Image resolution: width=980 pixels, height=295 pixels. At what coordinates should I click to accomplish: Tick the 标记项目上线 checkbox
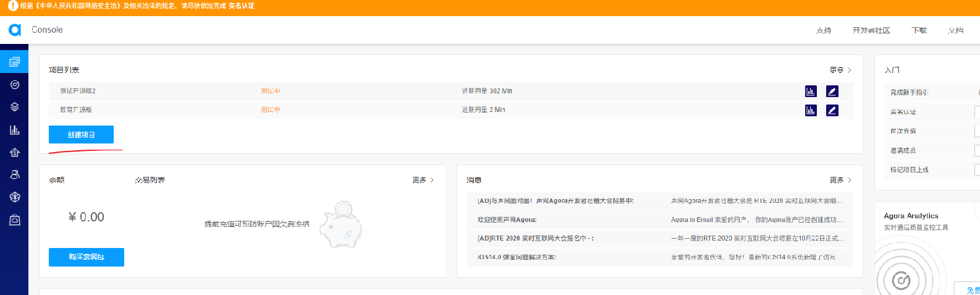[977, 169]
